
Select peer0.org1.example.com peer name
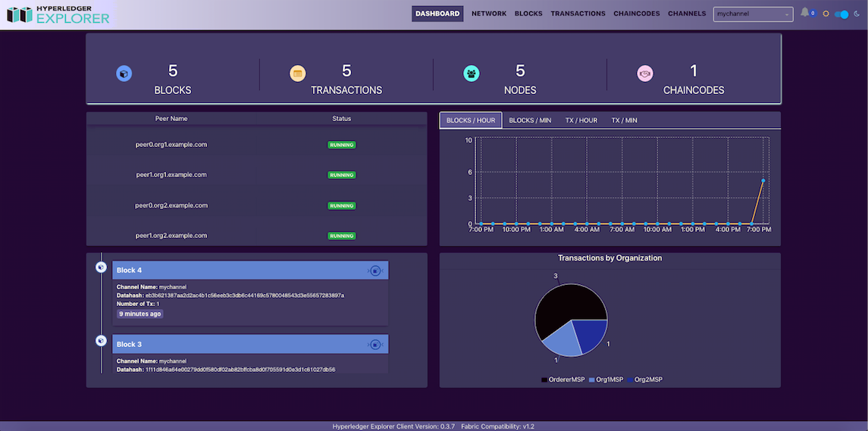tap(171, 145)
